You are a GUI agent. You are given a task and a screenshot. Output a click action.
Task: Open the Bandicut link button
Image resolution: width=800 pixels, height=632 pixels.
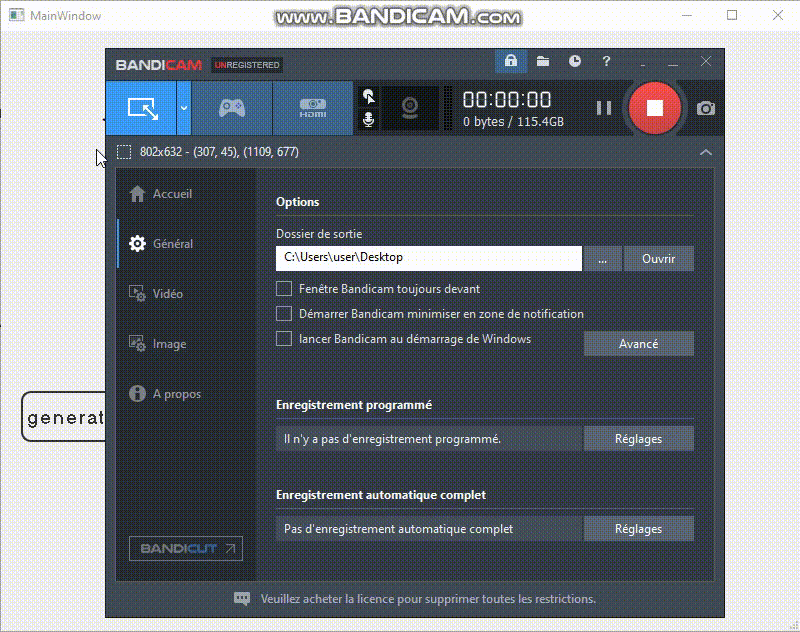click(x=186, y=548)
